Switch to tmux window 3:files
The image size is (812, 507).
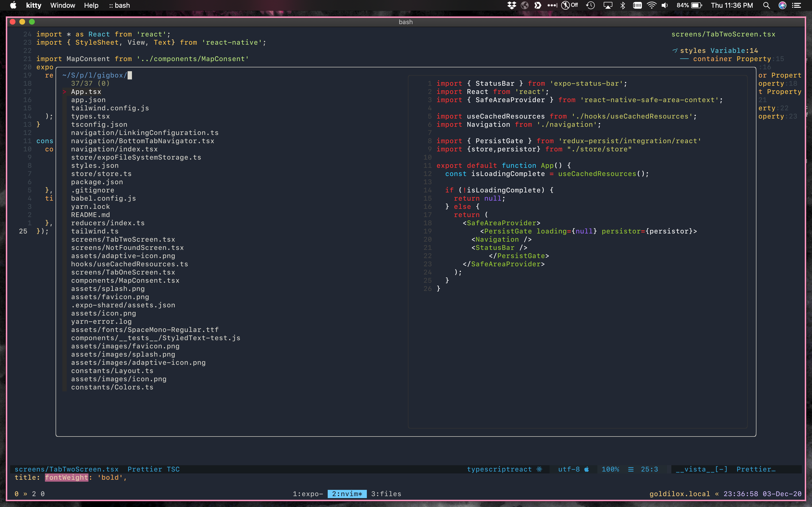point(386,493)
